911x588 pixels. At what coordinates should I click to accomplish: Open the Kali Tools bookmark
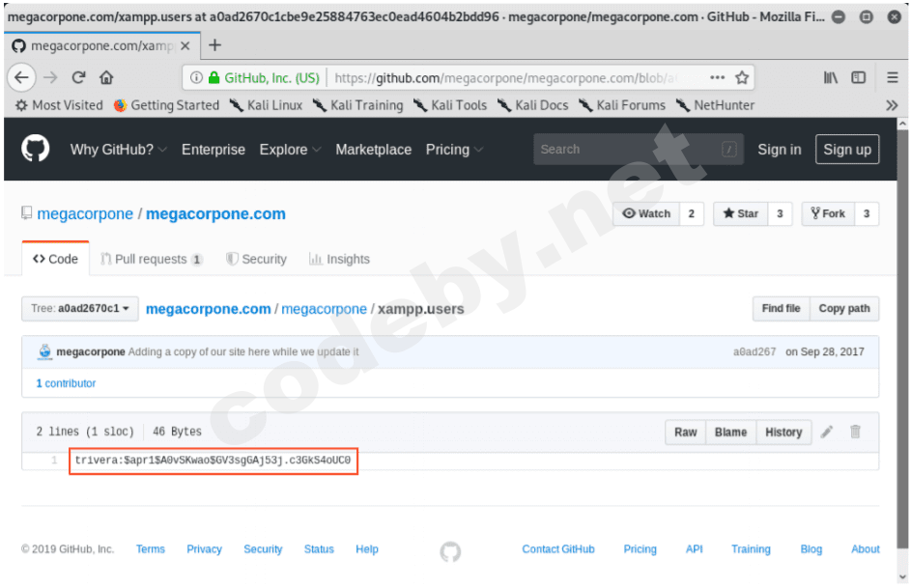click(x=450, y=105)
